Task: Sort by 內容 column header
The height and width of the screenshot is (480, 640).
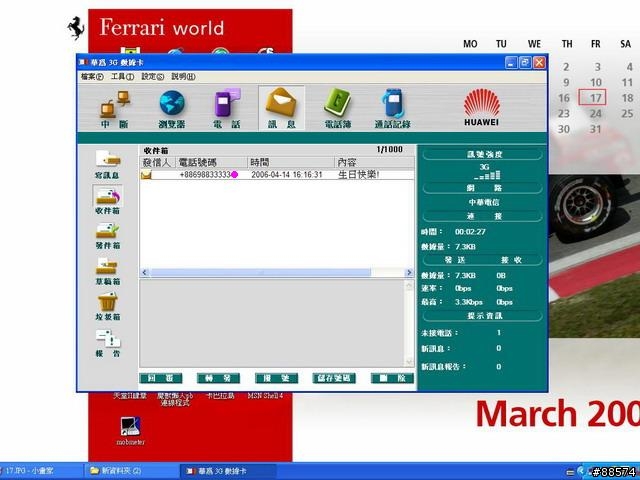Action: [374, 162]
